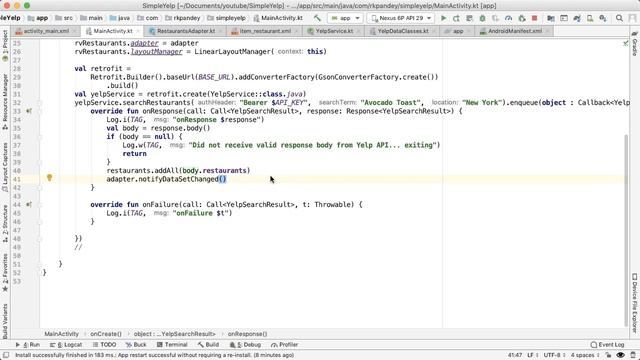Click the Run Anything window icon in the toolbar
Image resolution: width=640 pixels, height=360 pixels.
click(x=564, y=18)
